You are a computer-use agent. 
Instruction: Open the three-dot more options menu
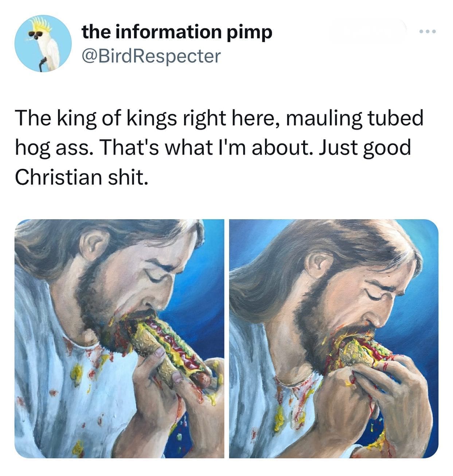click(x=427, y=31)
